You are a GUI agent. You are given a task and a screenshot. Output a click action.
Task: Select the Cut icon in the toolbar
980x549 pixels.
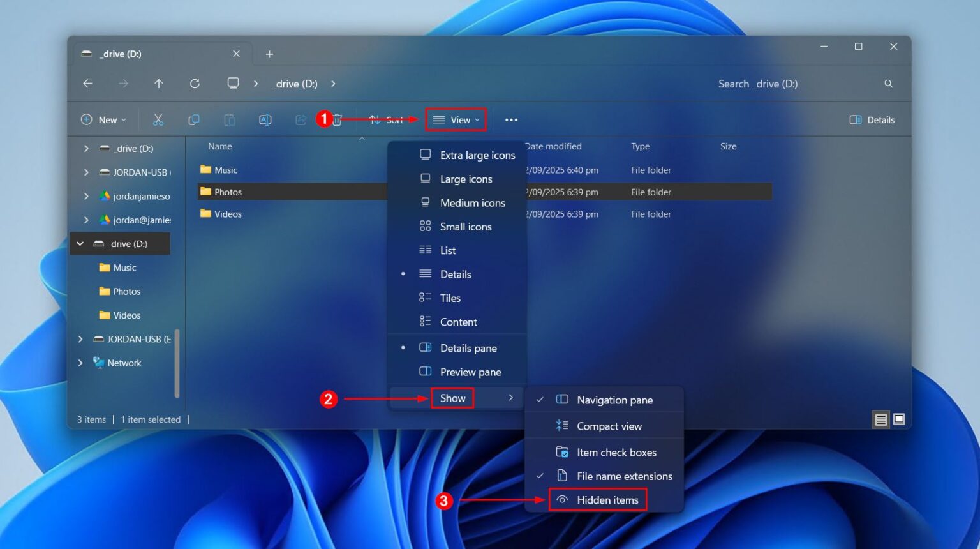[x=158, y=119]
